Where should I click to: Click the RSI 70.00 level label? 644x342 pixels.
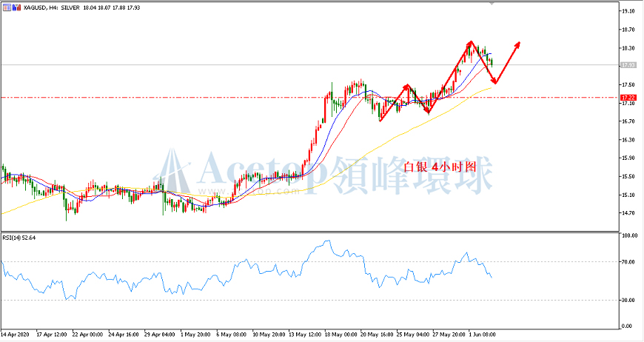tap(628, 262)
